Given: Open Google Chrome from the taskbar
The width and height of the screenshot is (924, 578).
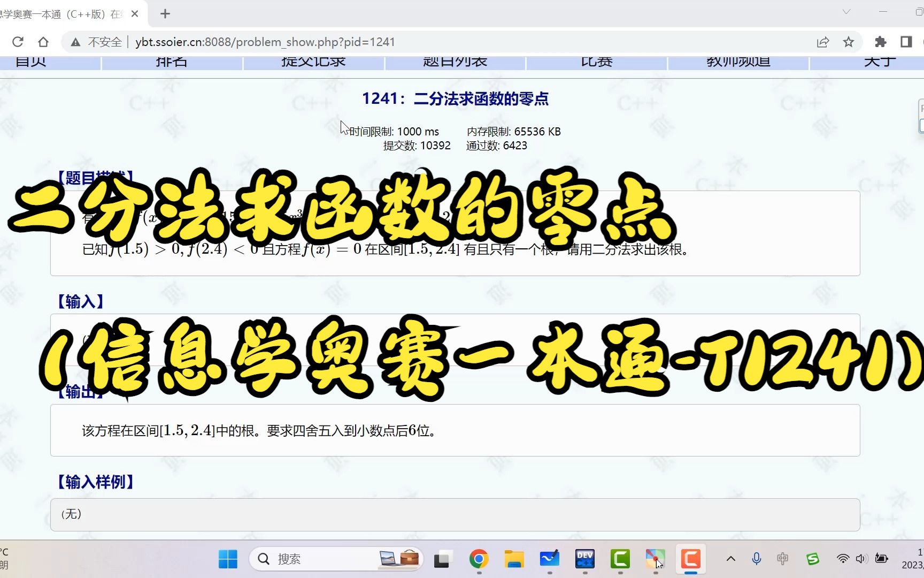Looking at the screenshot, I should (x=479, y=559).
